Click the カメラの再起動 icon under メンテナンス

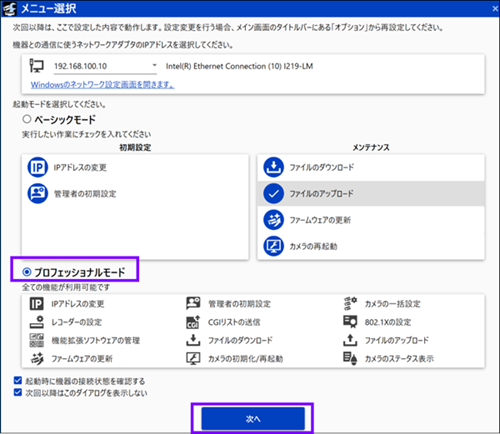[274, 246]
